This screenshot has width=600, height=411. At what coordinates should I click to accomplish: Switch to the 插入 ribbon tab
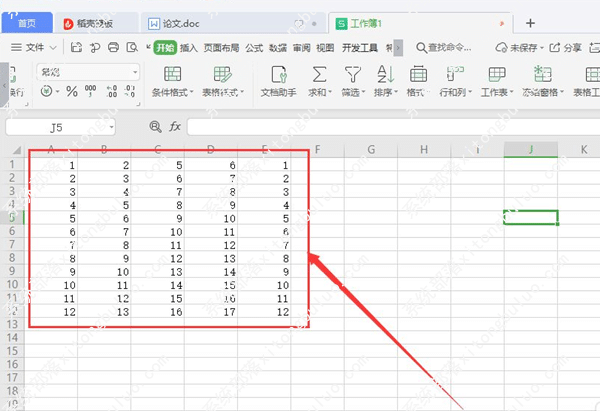coord(189,47)
